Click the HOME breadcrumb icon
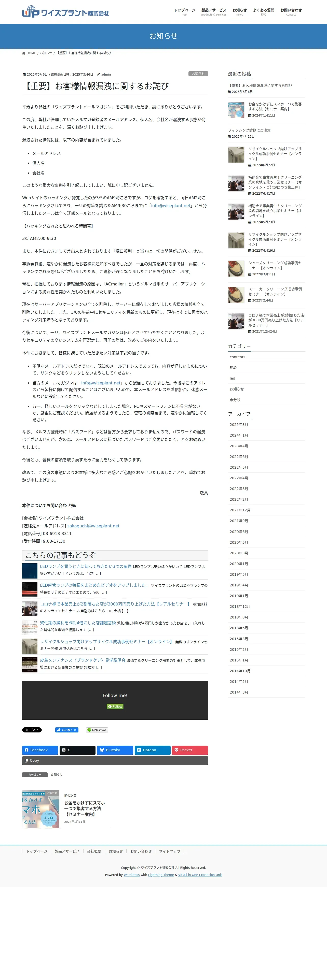The width and height of the screenshot is (327, 980). pos(24,53)
